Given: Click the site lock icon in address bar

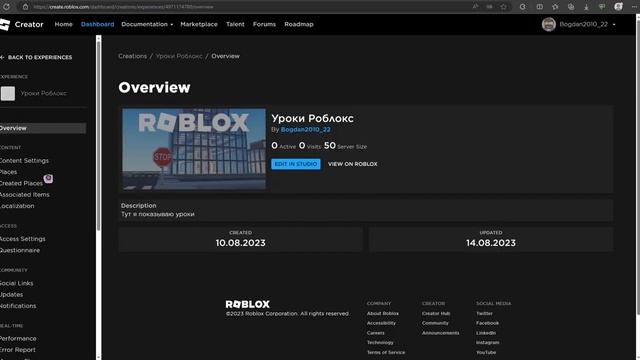Looking at the screenshot, I should pos(25,7).
